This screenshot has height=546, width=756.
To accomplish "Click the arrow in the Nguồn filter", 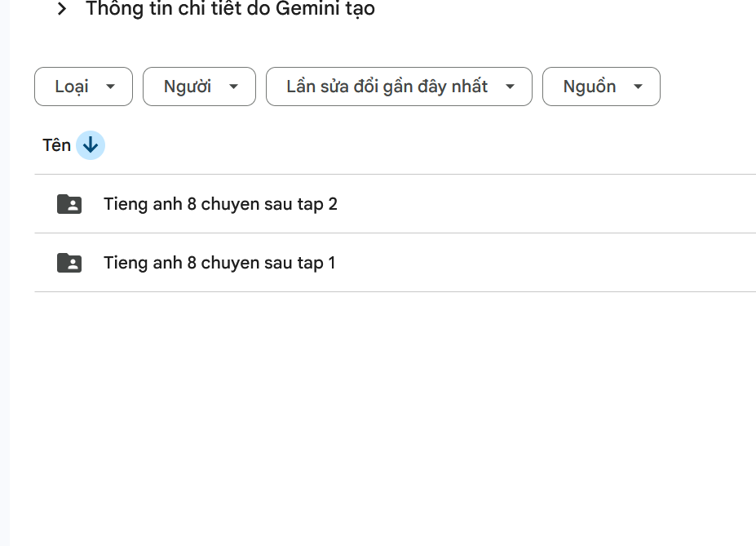I will tap(639, 87).
